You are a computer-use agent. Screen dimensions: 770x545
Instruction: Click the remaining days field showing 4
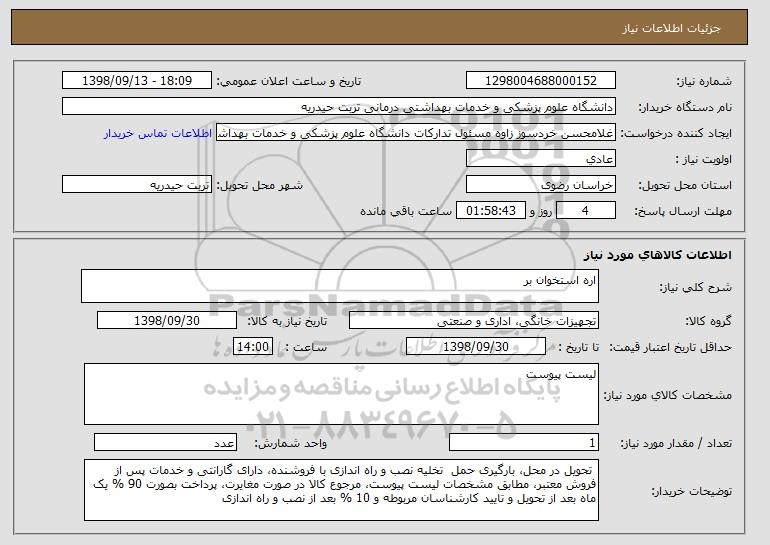point(585,211)
